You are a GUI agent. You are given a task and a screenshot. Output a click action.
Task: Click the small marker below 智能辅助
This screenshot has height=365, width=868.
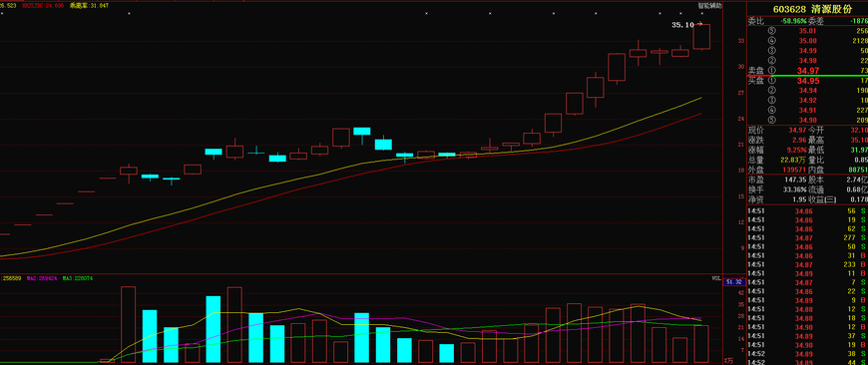[x=702, y=13]
